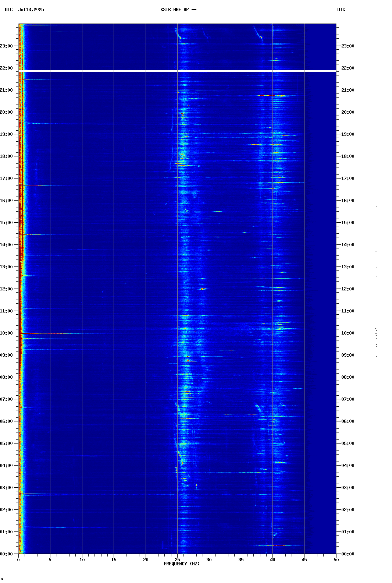
Task: Click the "0" frequency axis label
Action: [x=18, y=560]
